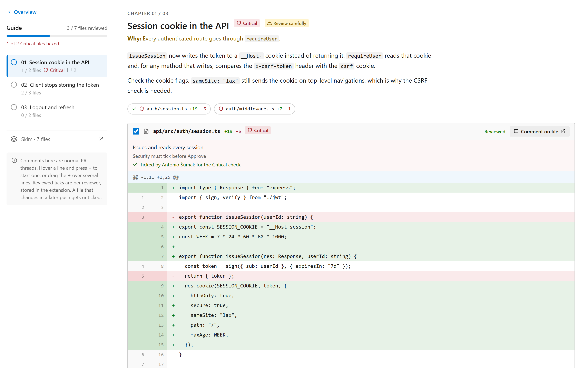The height and width of the screenshot is (368, 588).
Task: Click the requireUser code tag in Why line
Action: tap(262, 39)
